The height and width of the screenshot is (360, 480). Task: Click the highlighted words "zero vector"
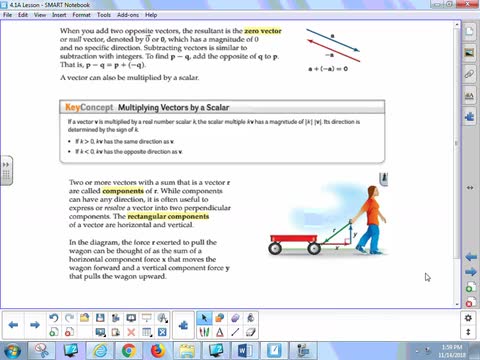[x=263, y=31]
